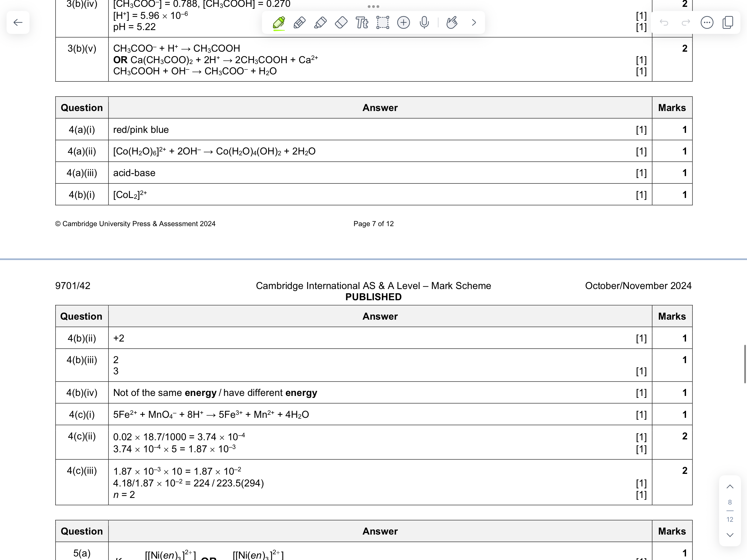The image size is (747, 560).
Task: Open the more options ellipsis menu
Action: tap(707, 23)
